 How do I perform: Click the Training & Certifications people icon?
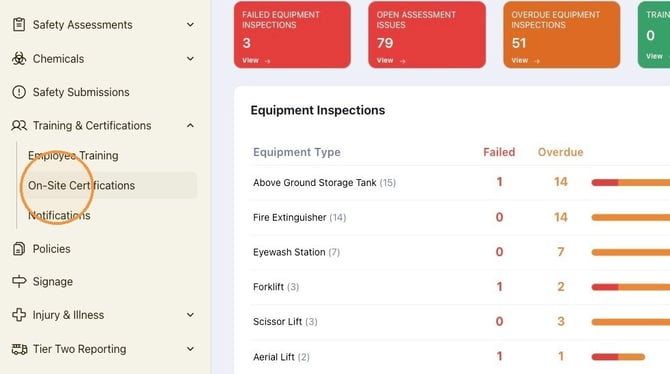(19, 125)
